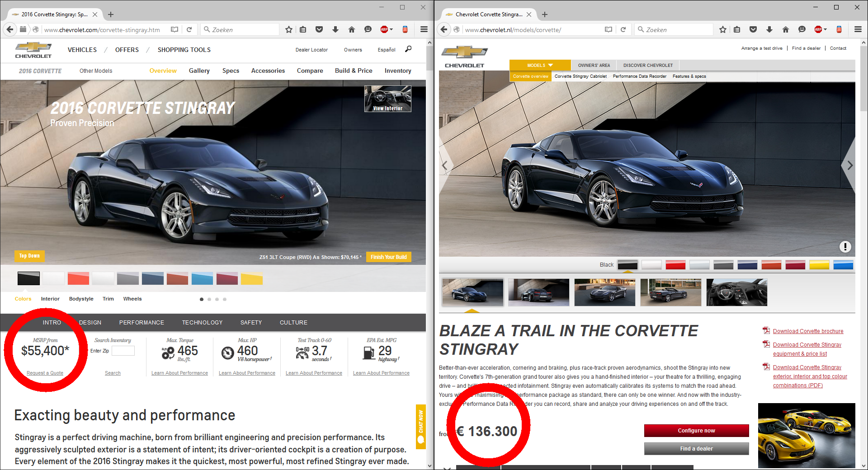Reload page in left browser window
Viewport: 868px width, 470px height.
tap(189, 29)
